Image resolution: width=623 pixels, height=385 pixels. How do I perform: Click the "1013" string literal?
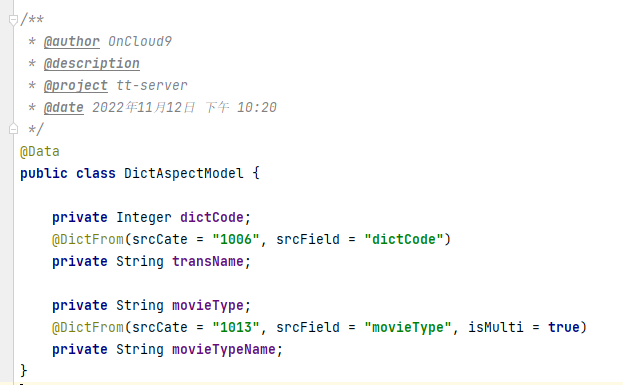click(x=236, y=327)
